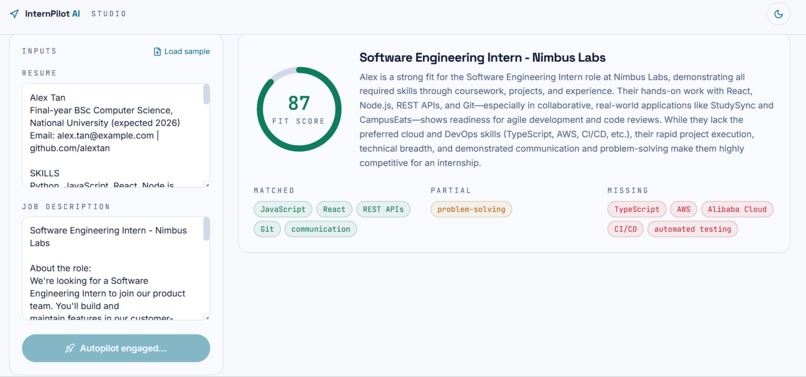The width and height of the screenshot is (806, 377).
Task: Click the Load sample file icon
Action: click(157, 51)
